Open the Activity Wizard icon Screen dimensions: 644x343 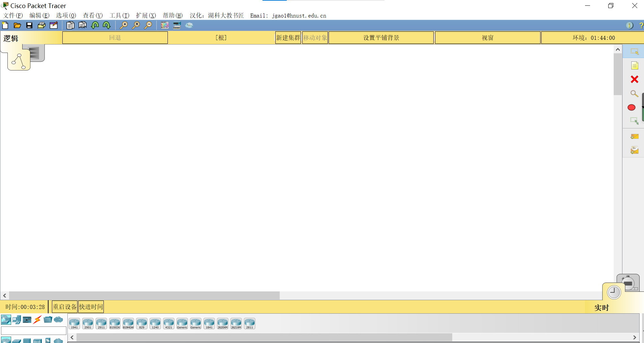pyautogui.click(x=54, y=25)
